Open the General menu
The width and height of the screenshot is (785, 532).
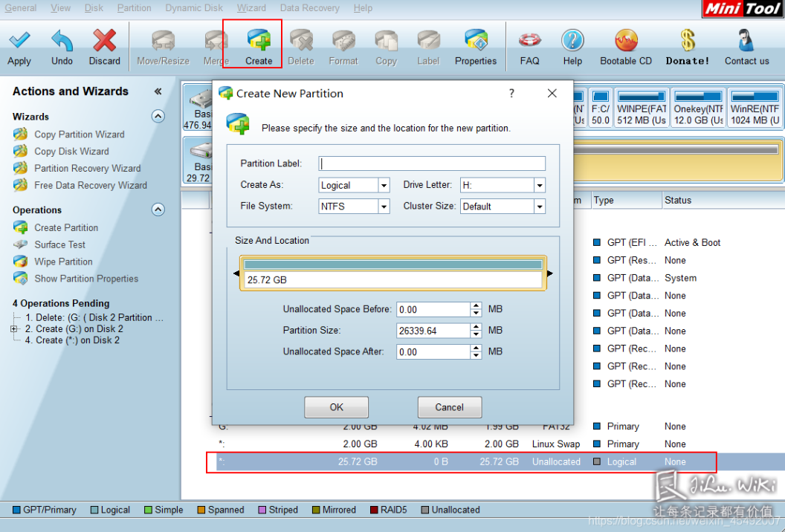point(21,8)
